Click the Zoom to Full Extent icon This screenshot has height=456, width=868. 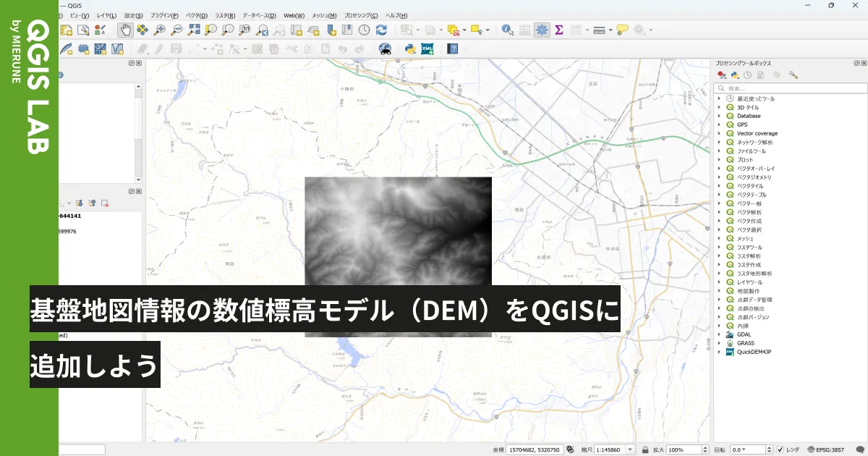[194, 30]
